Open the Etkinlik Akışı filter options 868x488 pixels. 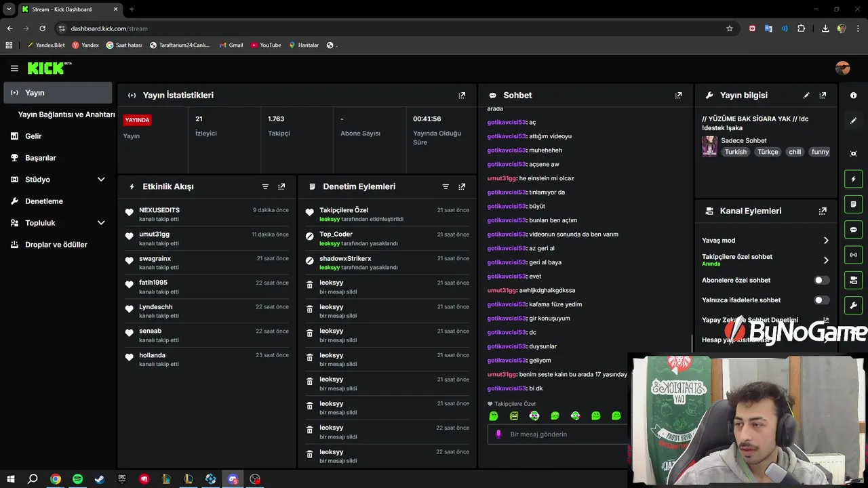265,186
